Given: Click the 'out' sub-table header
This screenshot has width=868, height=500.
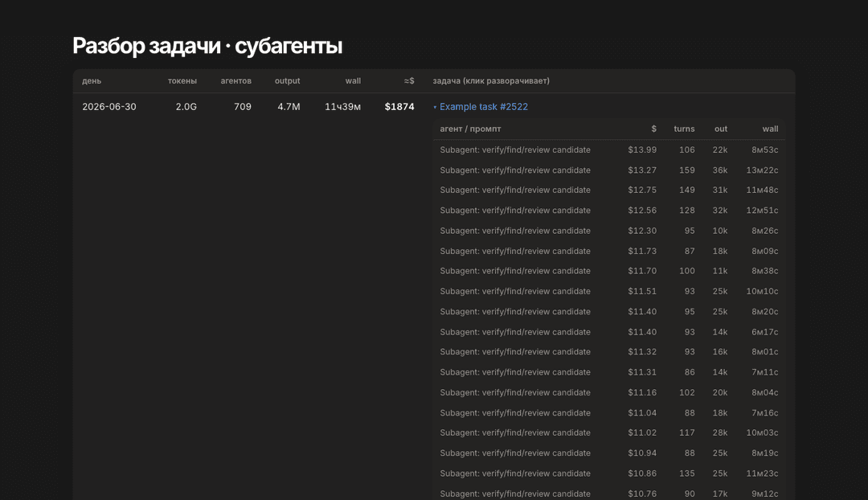Looking at the screenshot, I should pos(721,129).
